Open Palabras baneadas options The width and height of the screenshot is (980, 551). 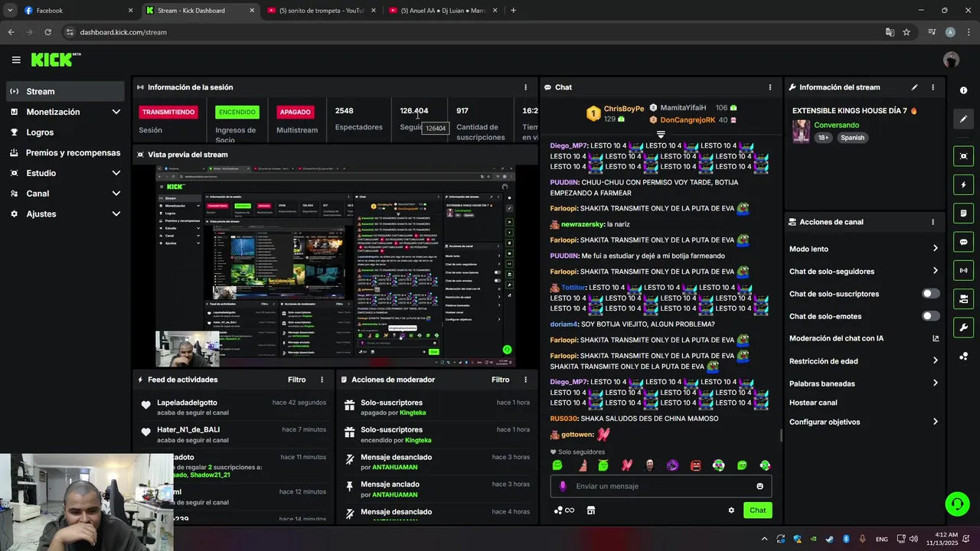tap(864, 383)
